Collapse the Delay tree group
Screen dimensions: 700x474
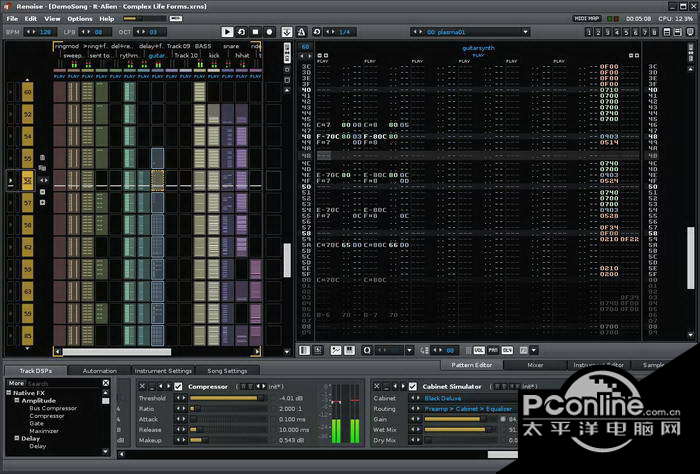coord(17,438)
